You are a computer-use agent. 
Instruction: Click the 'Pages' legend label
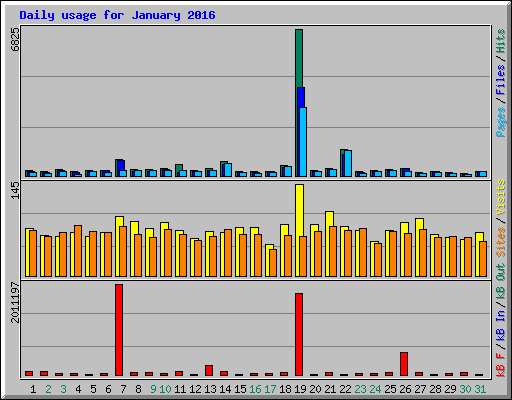(500, 122)
